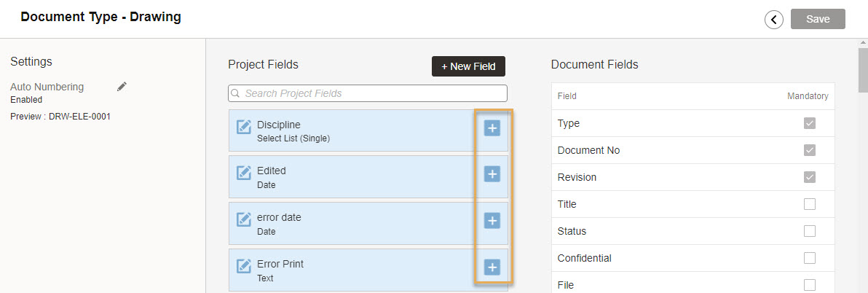Click the Status row label

(x=572, y=231)
